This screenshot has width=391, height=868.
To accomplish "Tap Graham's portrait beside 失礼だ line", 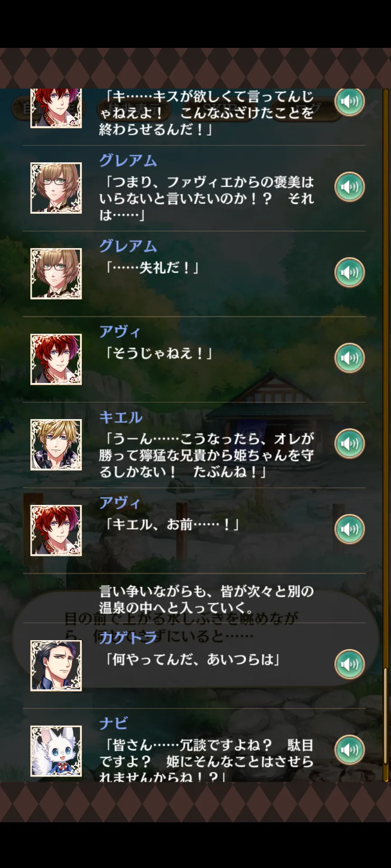I will tap(56, 274).
